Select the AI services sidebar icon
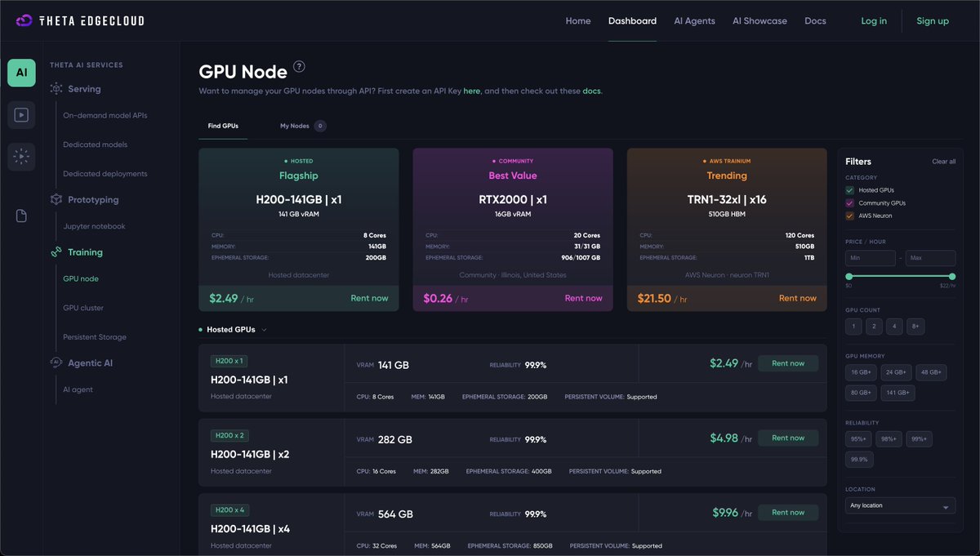The width and height of the screenshot is (980, 556). tap(21, 73)
